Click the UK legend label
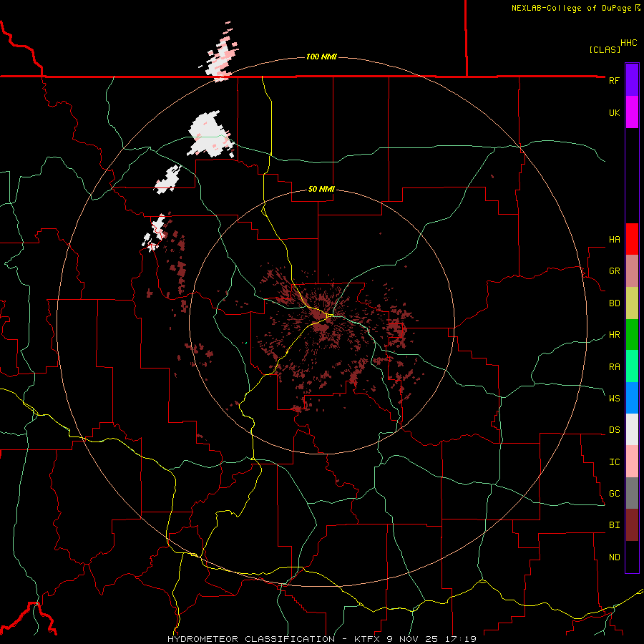This screenshot has height=644, width=644. click(614, 113)
